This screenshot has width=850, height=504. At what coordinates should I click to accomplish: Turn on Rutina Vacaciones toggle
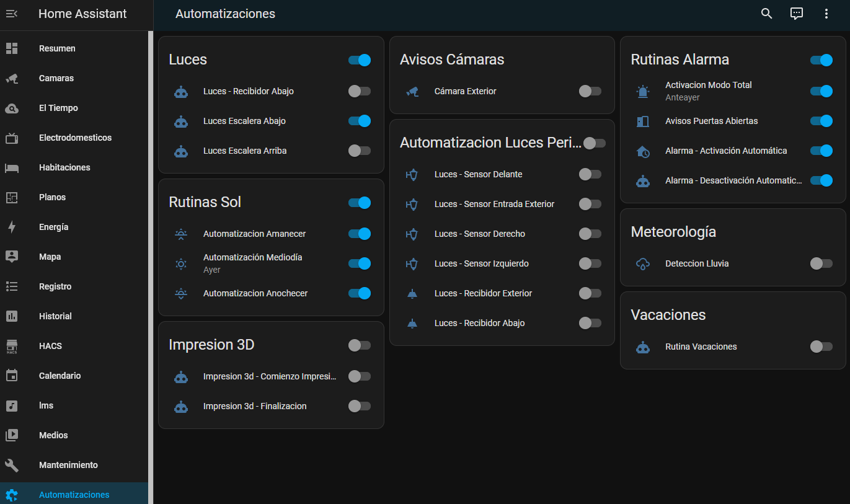[x=821, y=347]
